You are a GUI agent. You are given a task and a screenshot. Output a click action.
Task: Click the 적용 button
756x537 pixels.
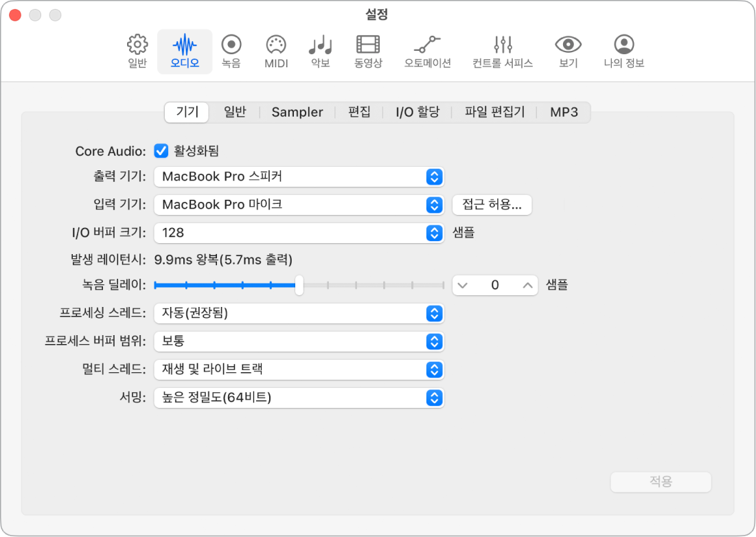(661, 482)
